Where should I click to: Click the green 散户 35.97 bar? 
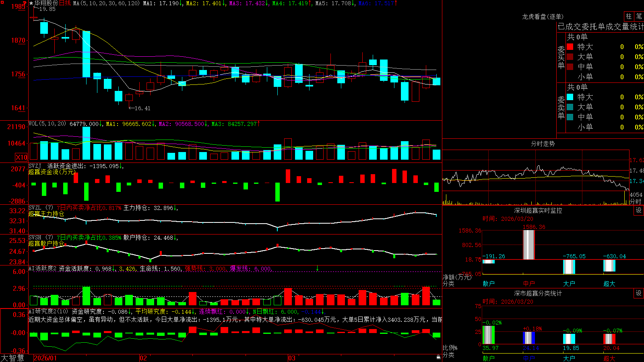click(489, 335)
